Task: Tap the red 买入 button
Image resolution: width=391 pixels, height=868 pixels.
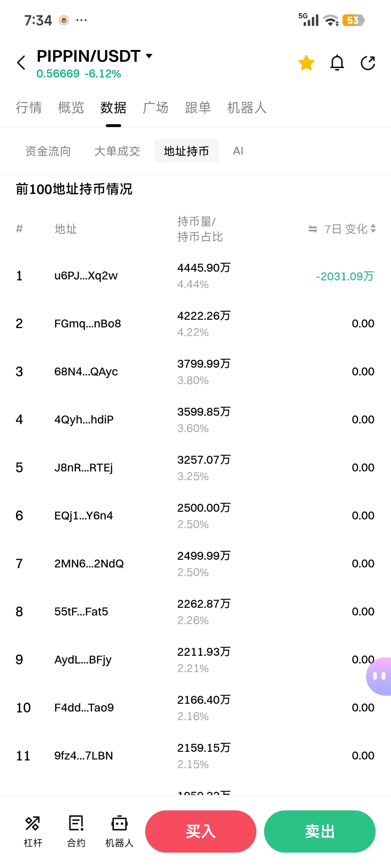Action: [x=200, y=831]
